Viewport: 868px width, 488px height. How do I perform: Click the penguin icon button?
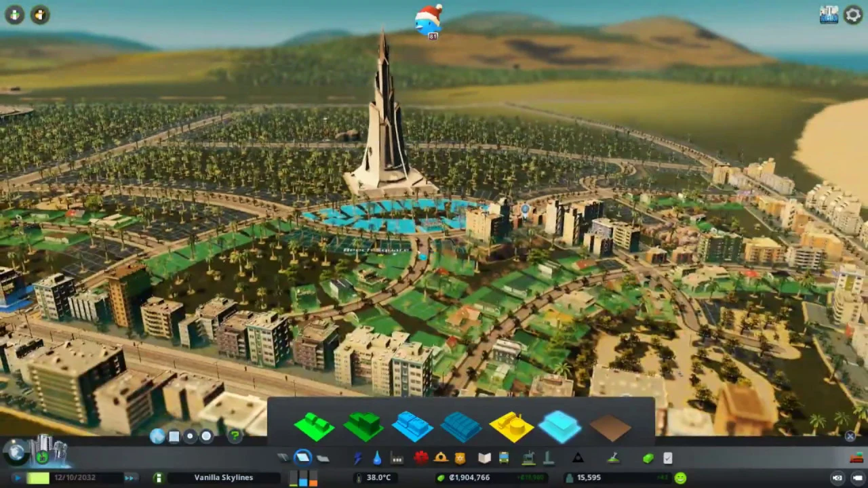pos(40,15)
